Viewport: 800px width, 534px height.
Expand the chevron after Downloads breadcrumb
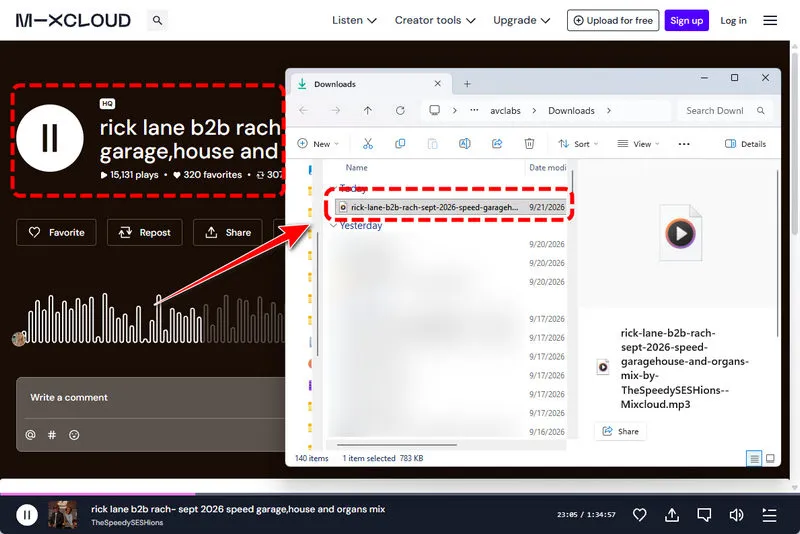(x=609, y=111)
